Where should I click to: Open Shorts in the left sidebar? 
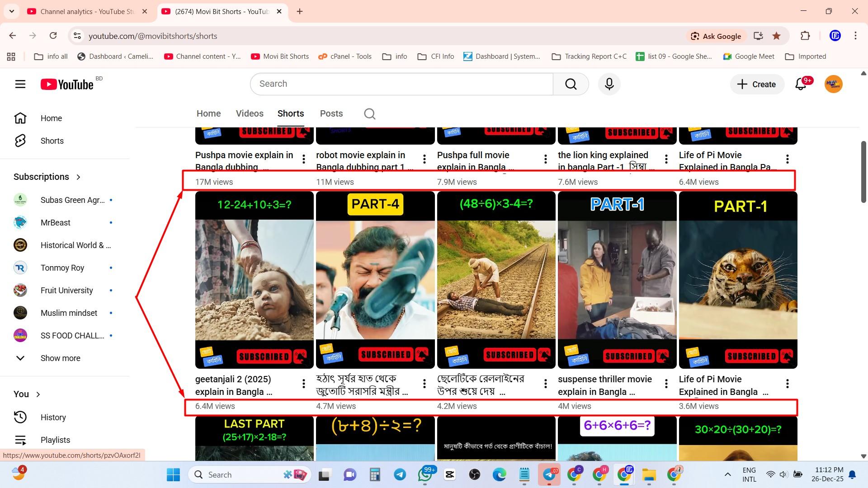point(52,141)
